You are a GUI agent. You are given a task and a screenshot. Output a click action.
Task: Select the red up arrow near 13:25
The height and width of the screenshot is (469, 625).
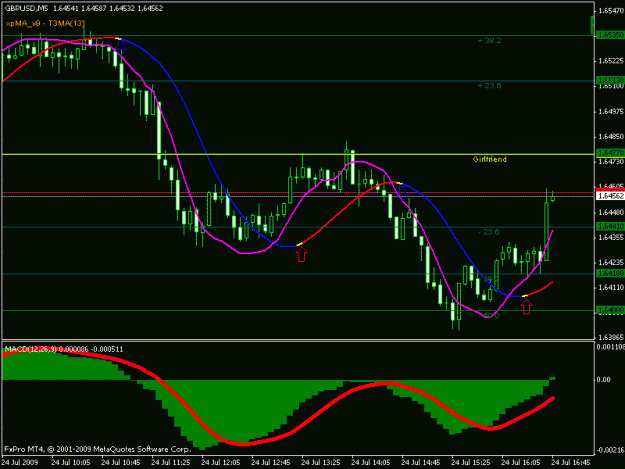point(301,254)
